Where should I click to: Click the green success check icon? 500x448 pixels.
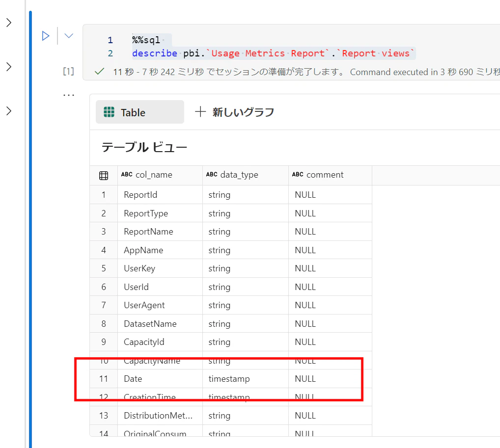coord(100,71)
